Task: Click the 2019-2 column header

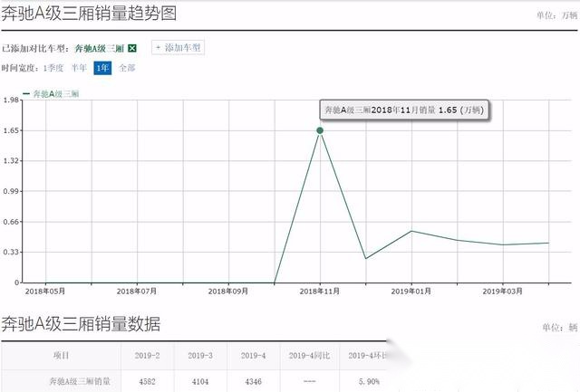Action: pyautogui.click(x=147, y=356)
